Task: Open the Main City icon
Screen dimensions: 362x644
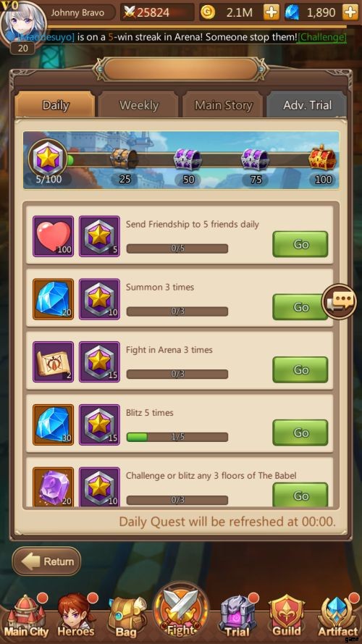Action: coord(27,616)
